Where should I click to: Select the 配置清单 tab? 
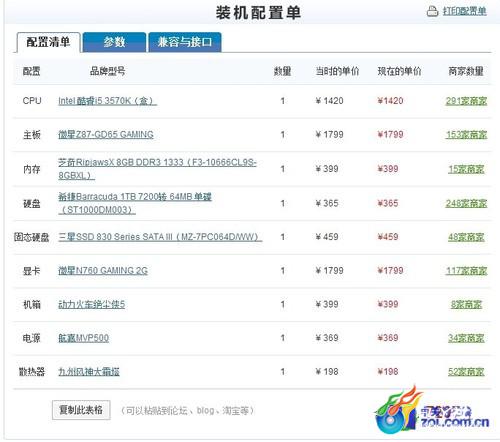48,42
